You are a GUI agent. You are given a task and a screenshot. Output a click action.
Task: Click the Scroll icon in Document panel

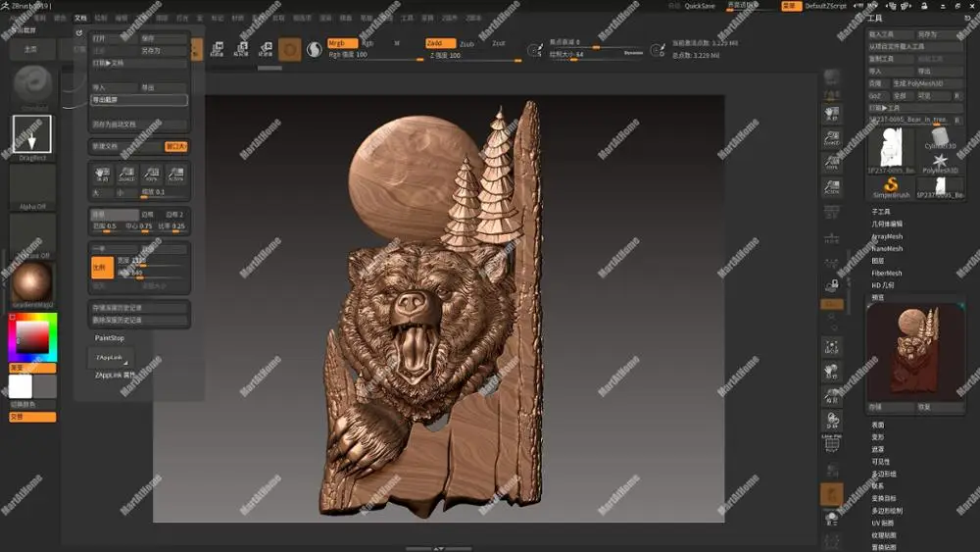click(102, 174)
